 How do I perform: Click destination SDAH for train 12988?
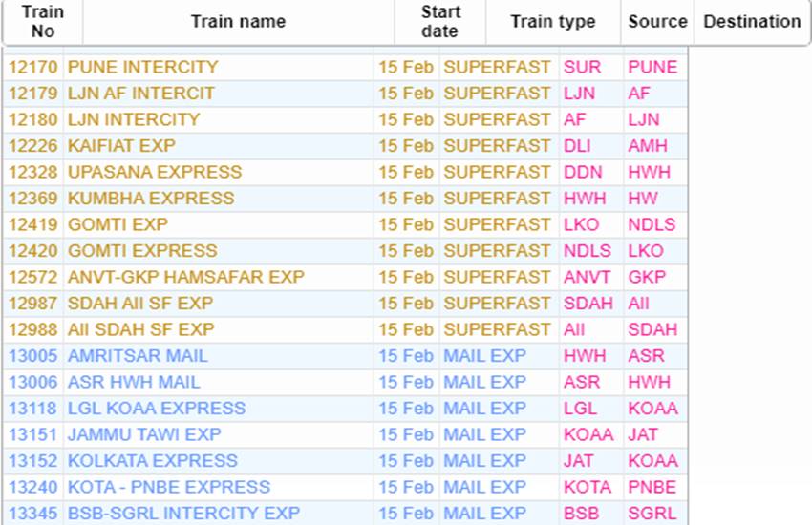(x=652, y=329)
